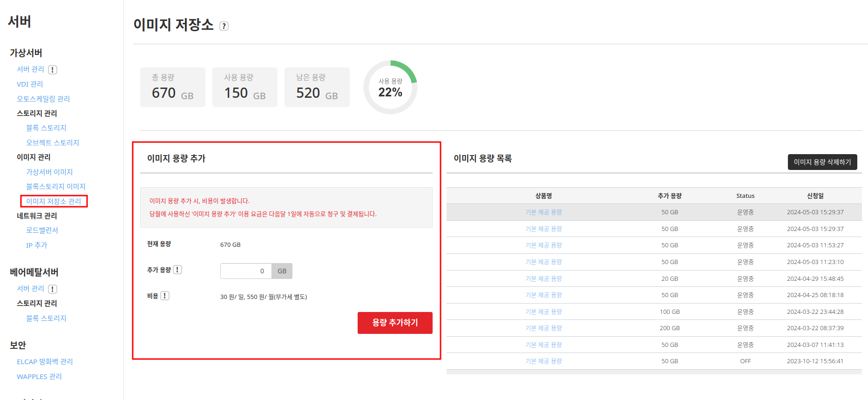868x400 pixels.
Task: Open 기본 제공 용량 dated 2024-04-25 08:18:18
Action: click(543, 295)
